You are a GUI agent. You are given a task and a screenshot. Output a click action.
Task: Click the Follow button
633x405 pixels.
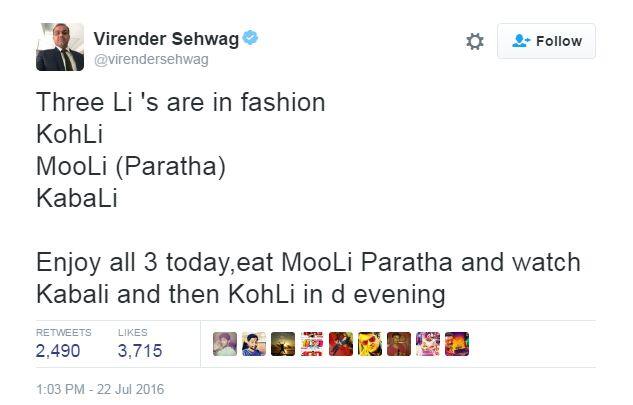pos(546,41)
